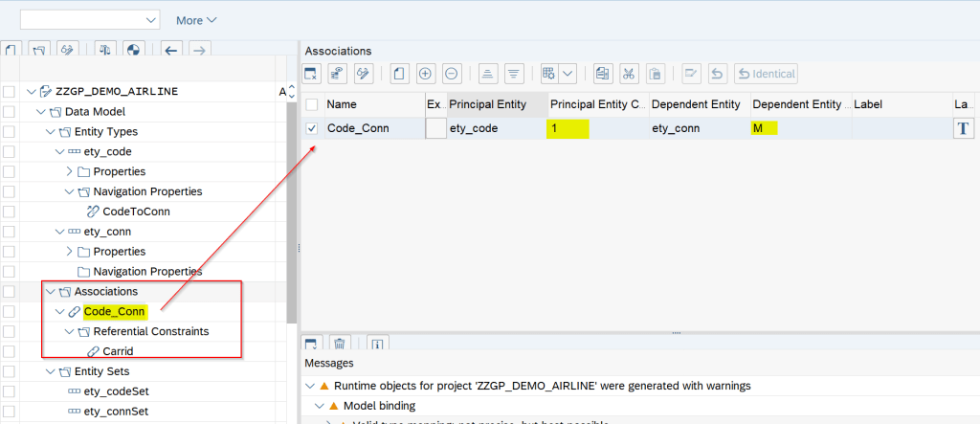Click the Identical button
The height and width of the screenshot is (424, 980).
pos(766,74)
